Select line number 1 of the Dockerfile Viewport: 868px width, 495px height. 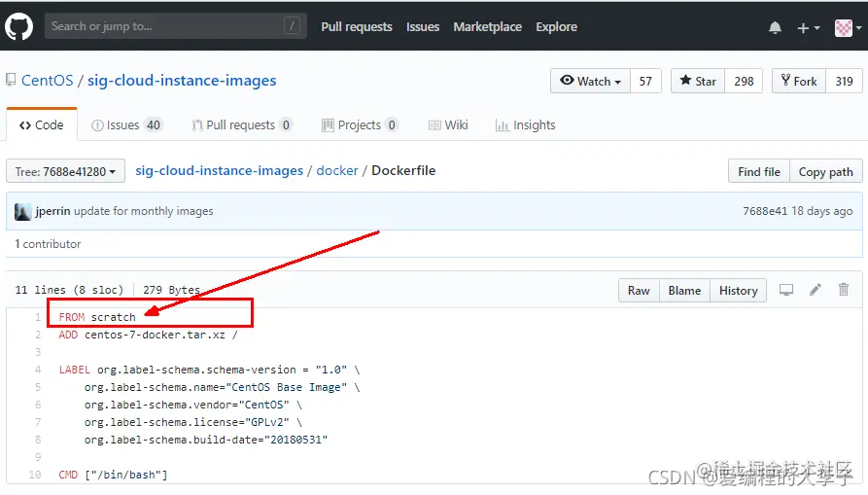(x=38, y=317)
